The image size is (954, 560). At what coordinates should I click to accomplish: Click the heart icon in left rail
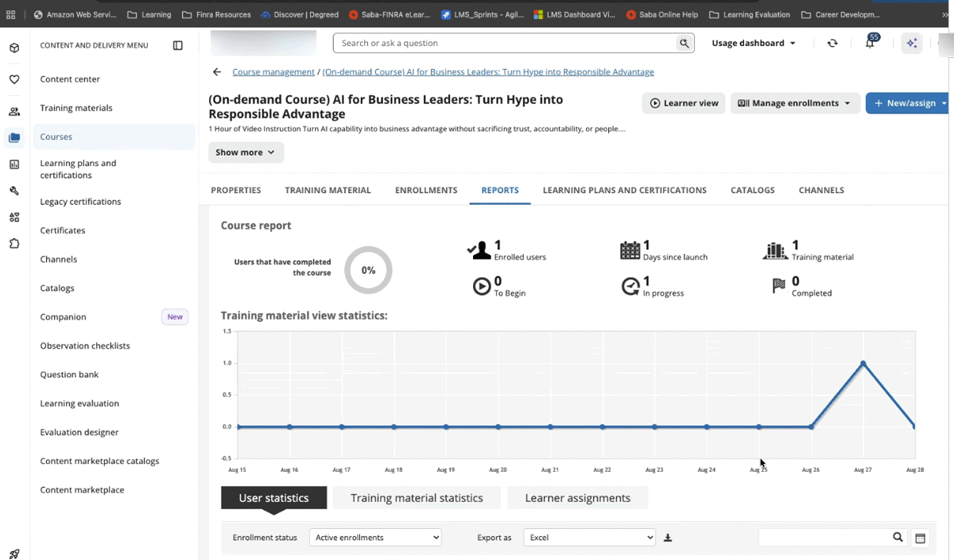(14, 79)
